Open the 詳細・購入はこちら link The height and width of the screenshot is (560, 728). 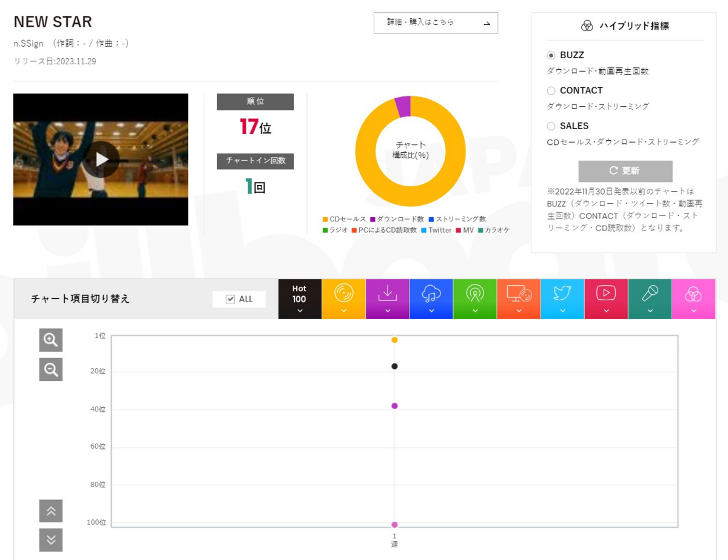click(x=436, y=22)
